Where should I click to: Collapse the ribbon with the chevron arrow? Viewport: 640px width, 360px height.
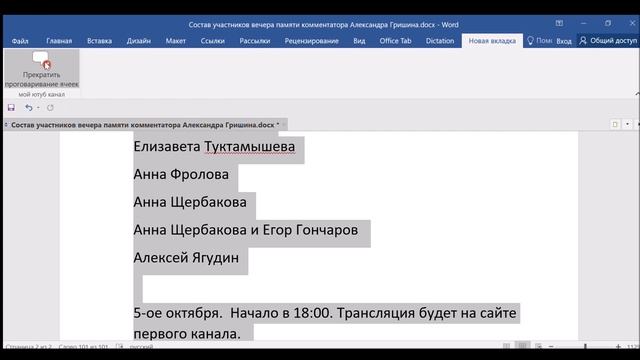click(637, 94)
